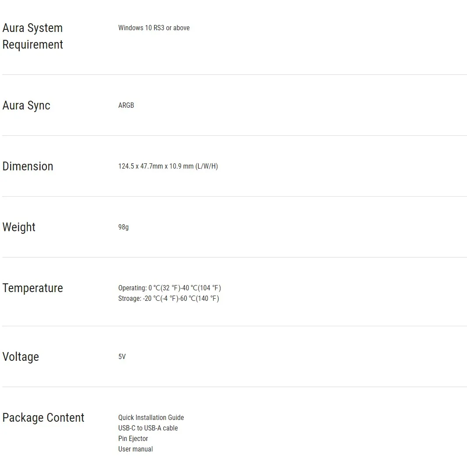
Task: Click the Aura System Requirement heading
Action: pos(33,36)
